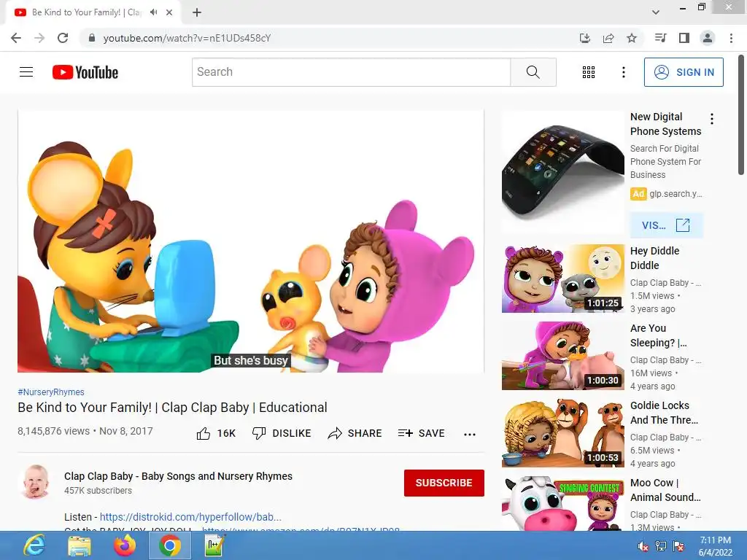The height and width of the screenshot is (560, 747).
Task: Open Clap Clap Baby channel avatar
Action: pyautogui.click(x=35, y=482)
